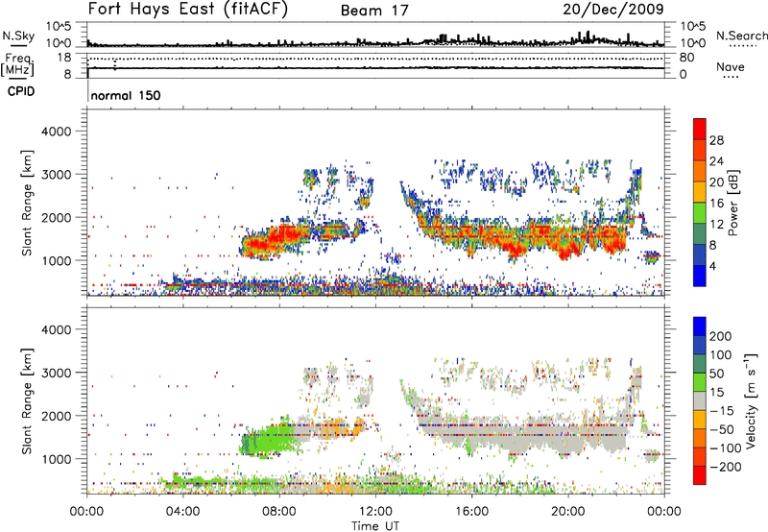Image resolution: width=768 pixels, height=532 pixels.
Task: Click the "-15" tick on Velocity colorbar
Action: click(x=722, y=410)
